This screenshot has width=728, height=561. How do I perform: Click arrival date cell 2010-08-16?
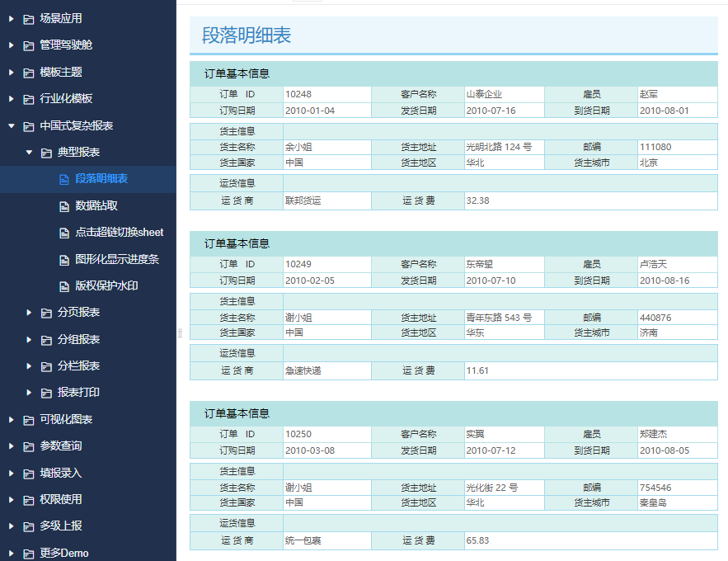(678, 280)
